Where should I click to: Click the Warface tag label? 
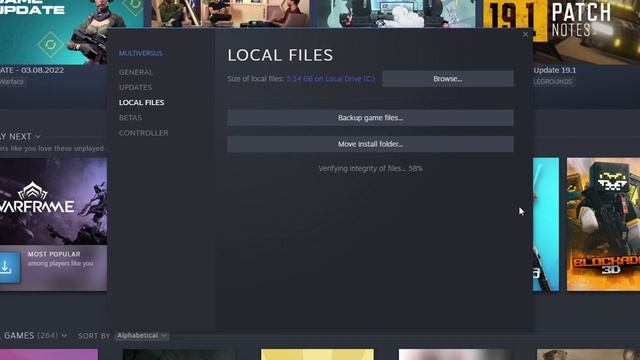[x=12, y=82]
